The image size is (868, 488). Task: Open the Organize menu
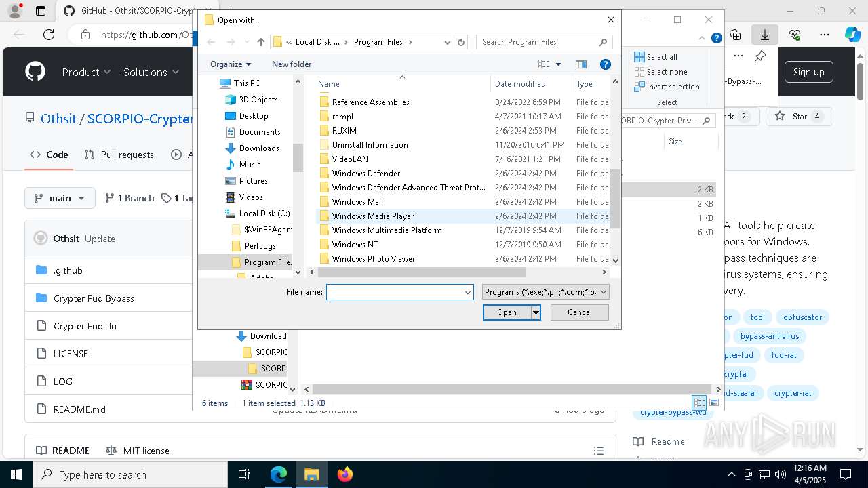tap(231, 64)
